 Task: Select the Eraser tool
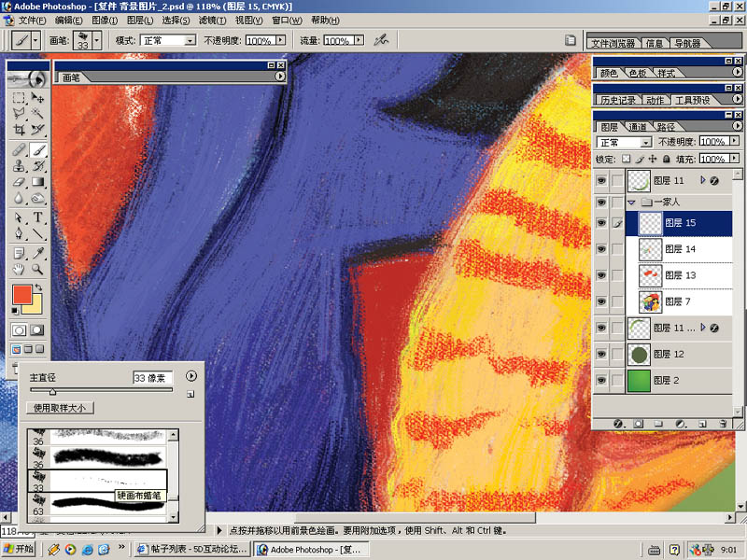tap(19, 181)
